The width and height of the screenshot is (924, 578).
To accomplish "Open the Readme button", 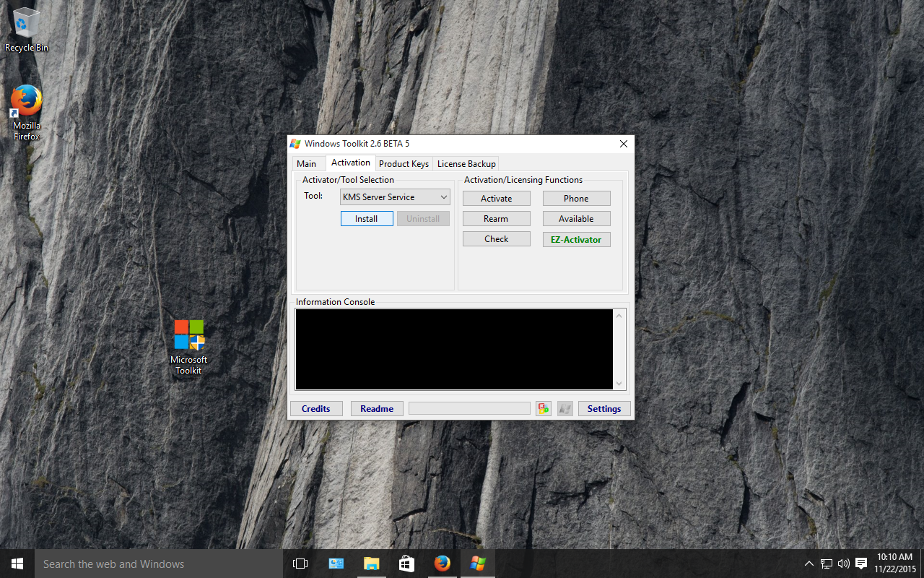I will [377, 409].
